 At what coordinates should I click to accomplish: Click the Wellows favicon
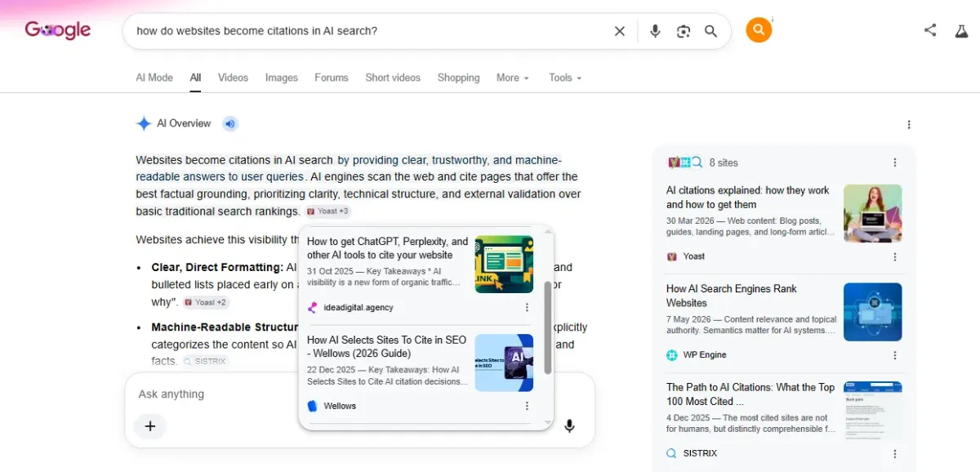[312, 406]
